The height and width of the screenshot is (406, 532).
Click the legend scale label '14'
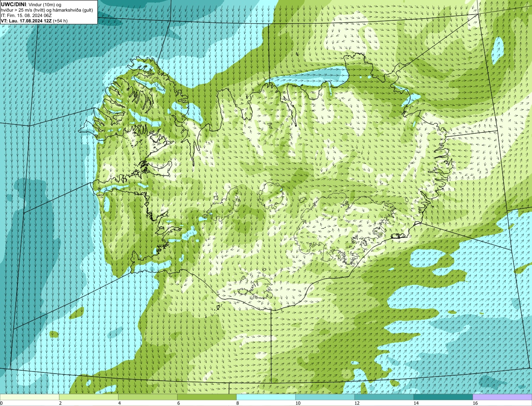[416, 403]
